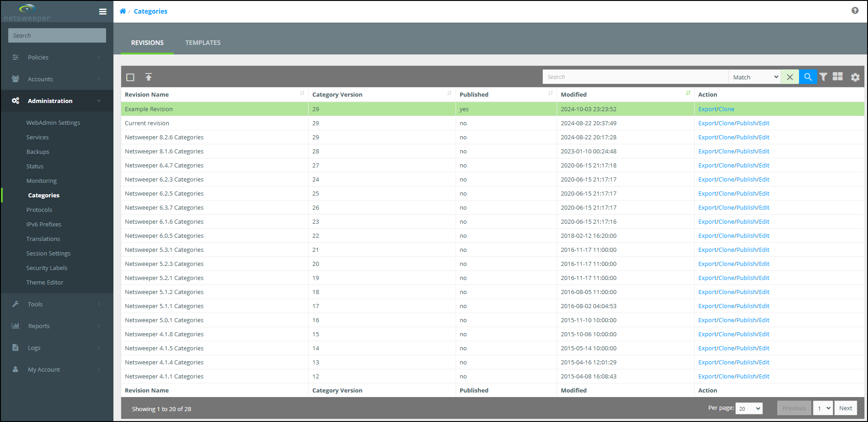Open Translations in sidebar
868x422 pixels.
43,239
